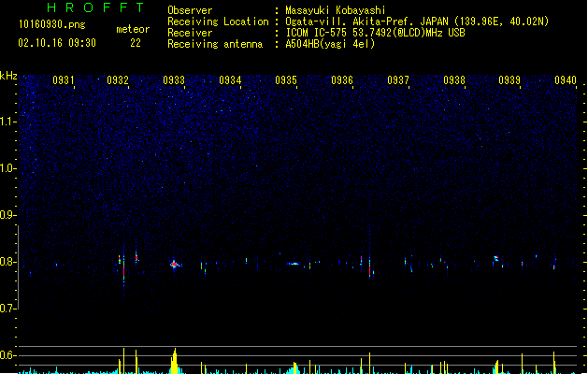Click the Receiving Location label

(x=218, y=22)
